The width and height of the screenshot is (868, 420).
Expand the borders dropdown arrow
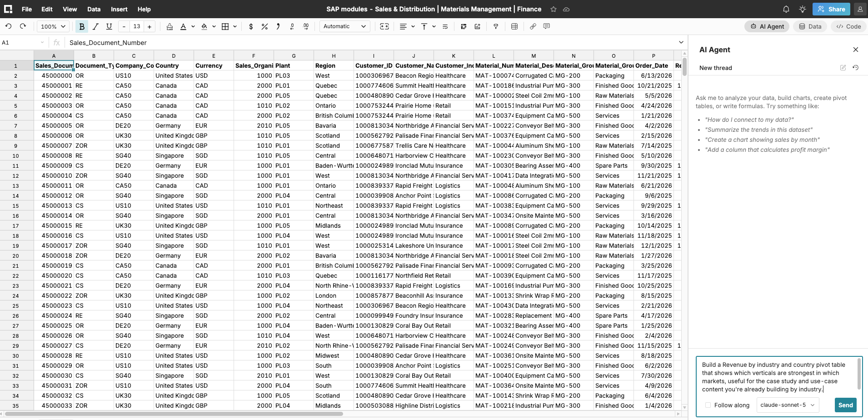point(235,26)
